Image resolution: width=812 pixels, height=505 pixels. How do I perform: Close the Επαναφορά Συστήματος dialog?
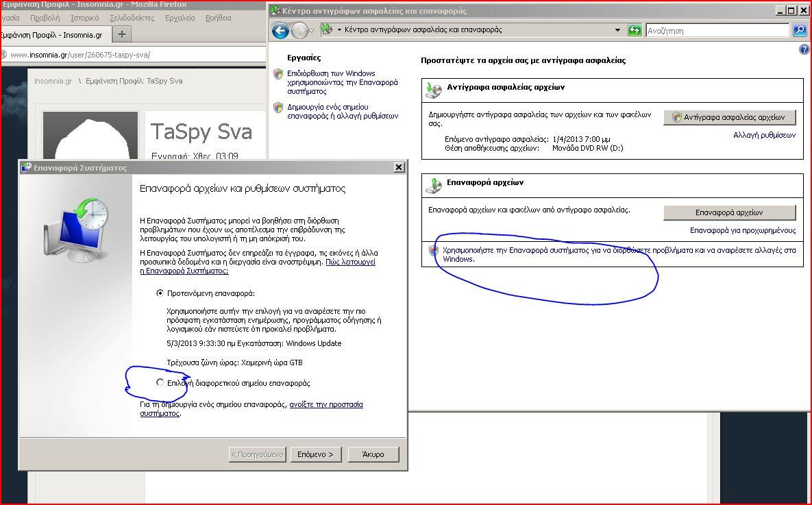(399, 167)
